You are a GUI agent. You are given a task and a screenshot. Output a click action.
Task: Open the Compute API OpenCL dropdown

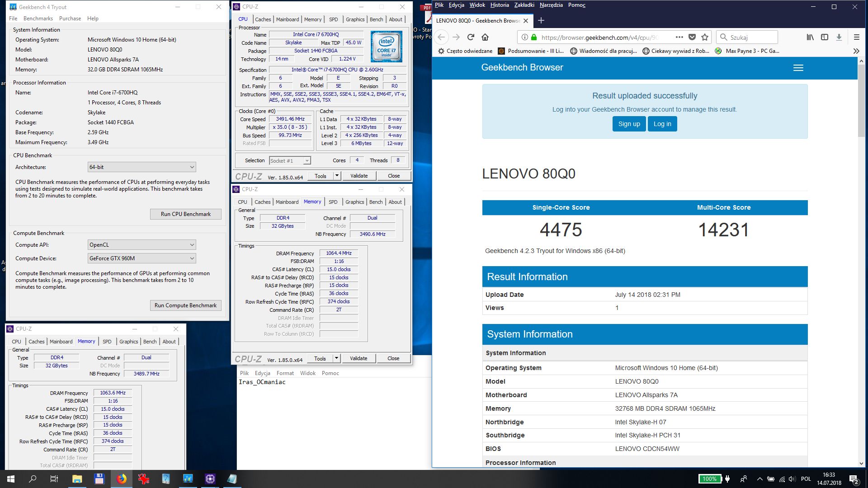pyautogui.click(x=142, y=245)
